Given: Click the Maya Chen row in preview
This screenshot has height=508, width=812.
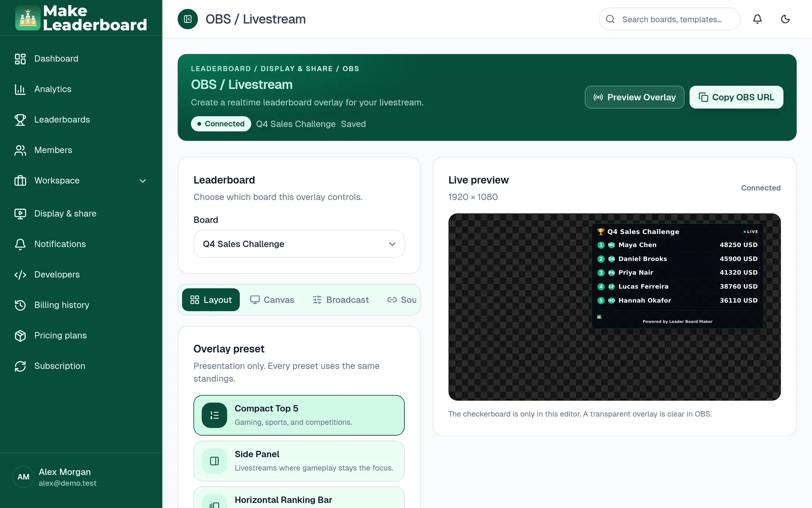Looking at the screenshot, I should click(x=677, y=245).
